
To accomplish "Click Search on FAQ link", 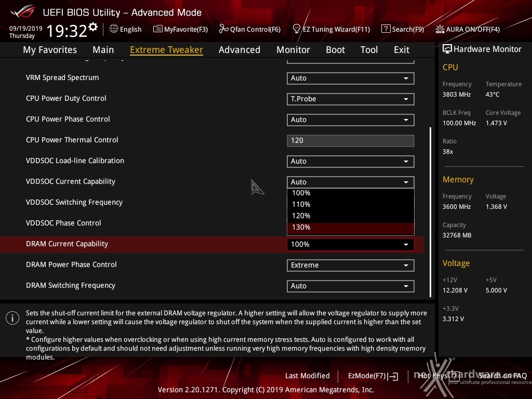I will (502, 376).
